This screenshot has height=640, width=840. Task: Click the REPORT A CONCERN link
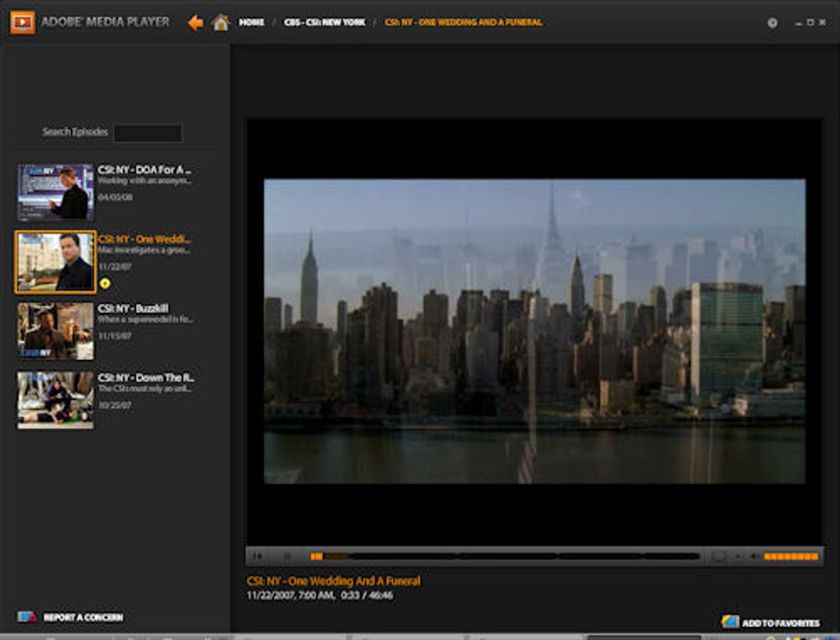[x=84, y=617]
